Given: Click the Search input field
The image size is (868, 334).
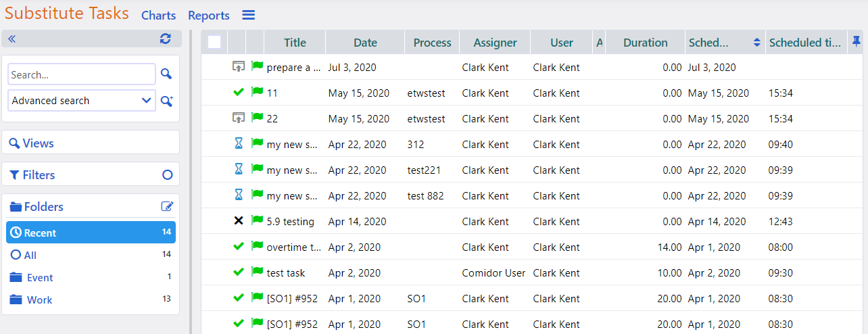Looking at the screenshot, I should [x=81, y=74].
